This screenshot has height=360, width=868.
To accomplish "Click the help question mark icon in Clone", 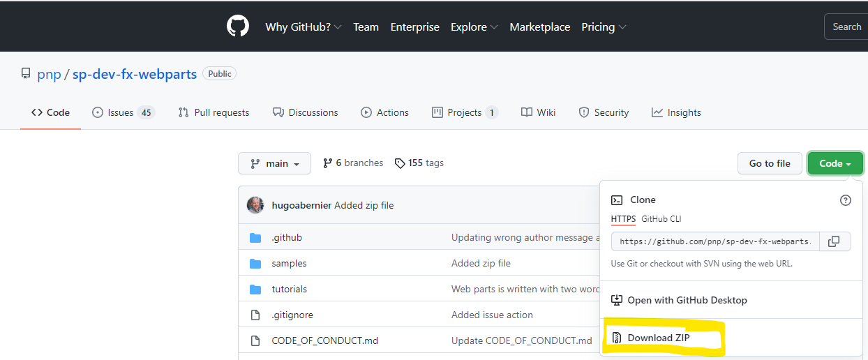I will click(846, 200).
